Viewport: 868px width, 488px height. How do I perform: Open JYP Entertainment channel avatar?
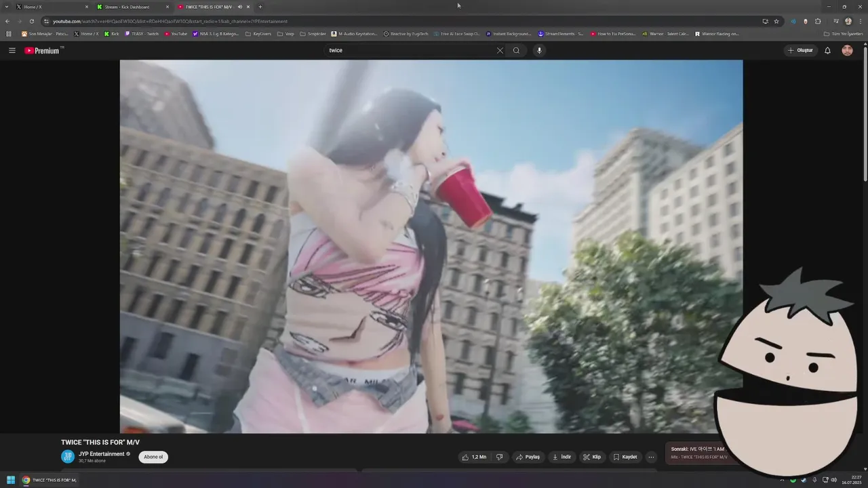(x=68, y=457)
